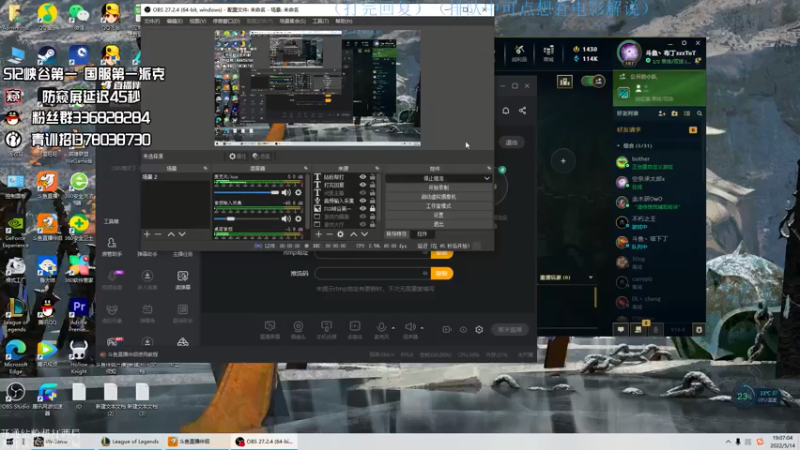
Task: Click the pause live button in Douyu
Action: [x=510, y=330]
